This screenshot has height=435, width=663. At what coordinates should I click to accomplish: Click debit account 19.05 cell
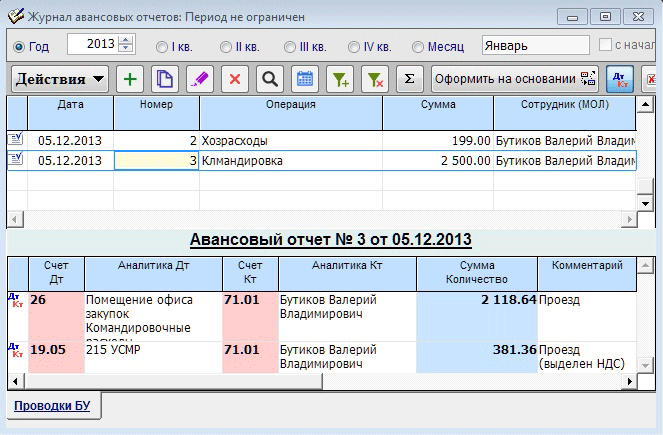click(x=56, y=358)
